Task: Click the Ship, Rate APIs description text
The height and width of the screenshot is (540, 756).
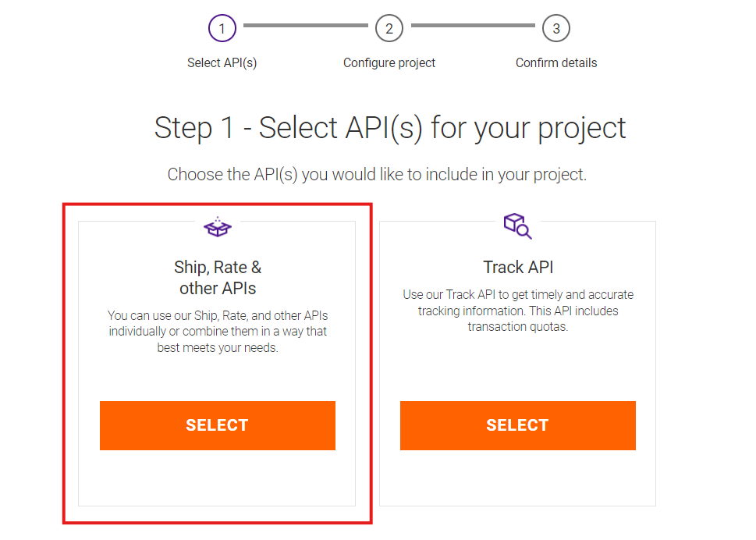Action: click(217, 332)
